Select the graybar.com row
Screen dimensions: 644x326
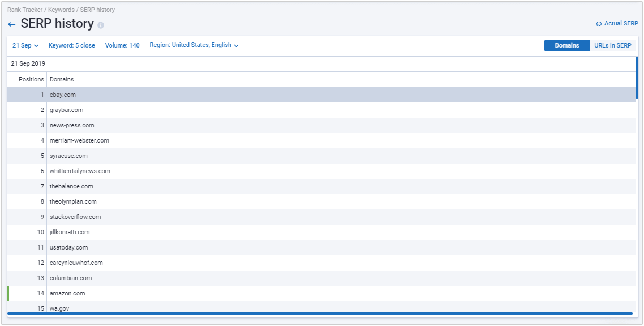point(321,110)
